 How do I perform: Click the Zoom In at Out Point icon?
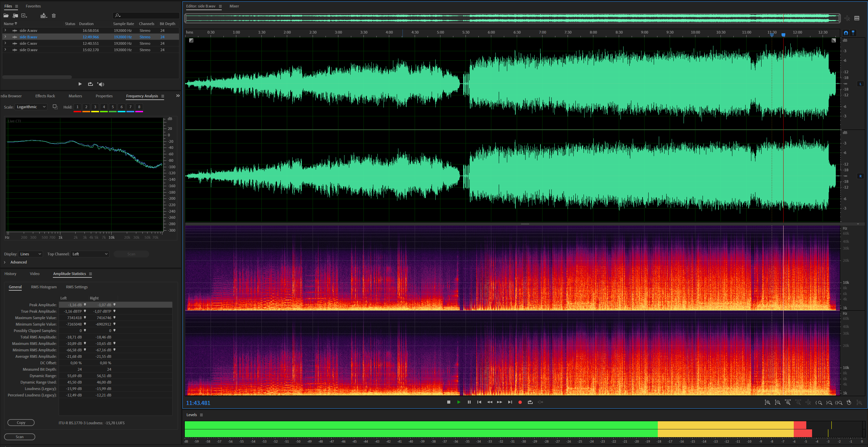click(x=829, y=403)
